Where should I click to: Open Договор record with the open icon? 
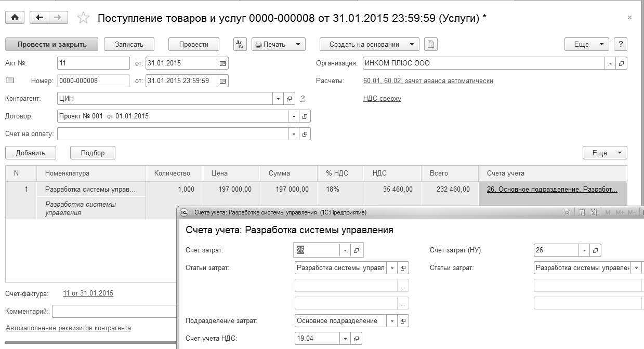(306, 116)
